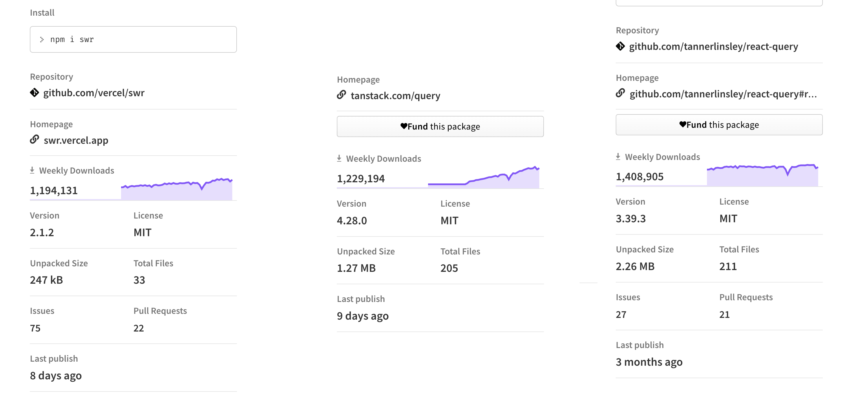
Task: Click download icon above 1,408,905 downloads
Action: [618, 157]
